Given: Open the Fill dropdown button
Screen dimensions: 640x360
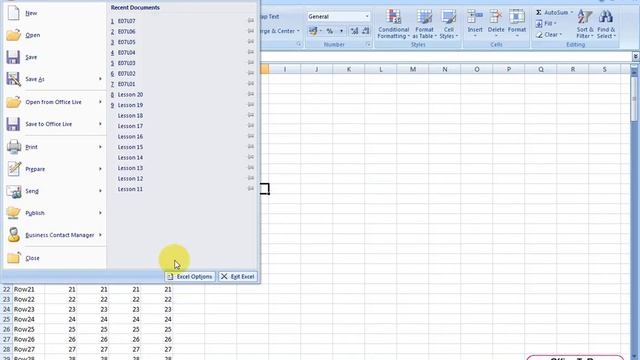Looking at the screenshot, I should [546, 23].
